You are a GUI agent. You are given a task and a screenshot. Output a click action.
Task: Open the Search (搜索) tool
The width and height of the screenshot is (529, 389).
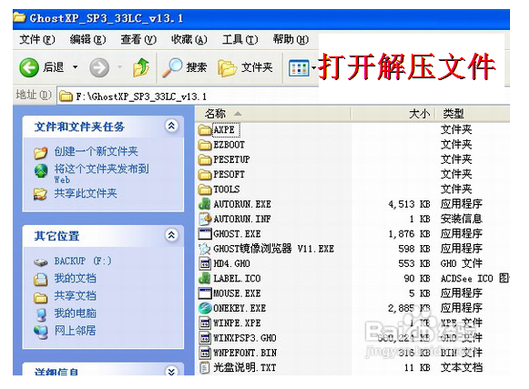pyautogui.click(x=185, y=67)
